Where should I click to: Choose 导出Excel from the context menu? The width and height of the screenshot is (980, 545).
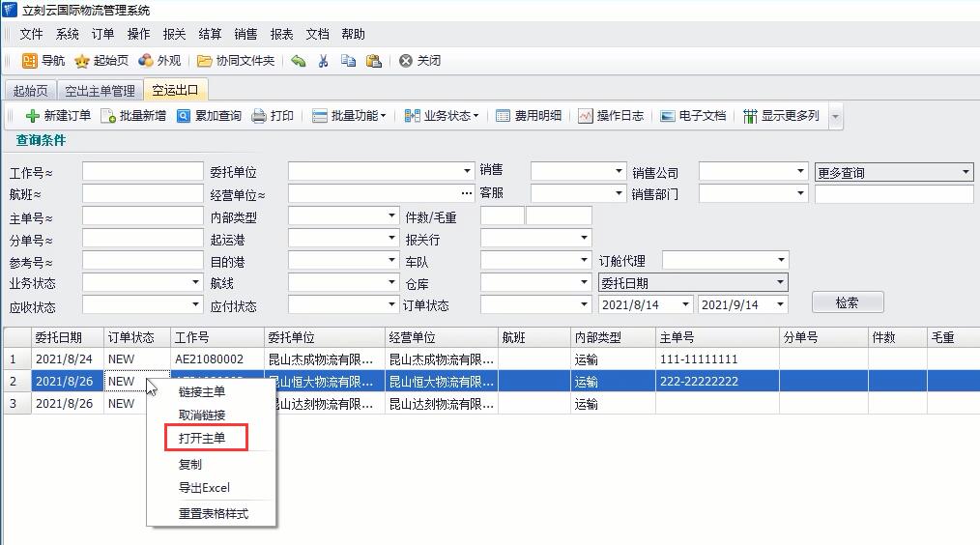pyautogui.click(x=204, y=488)
